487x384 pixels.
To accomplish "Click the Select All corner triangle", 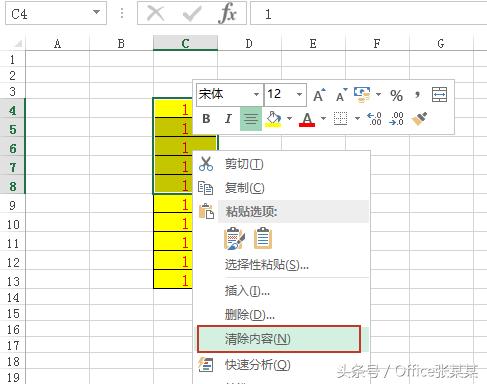I will tap(18, 43).
